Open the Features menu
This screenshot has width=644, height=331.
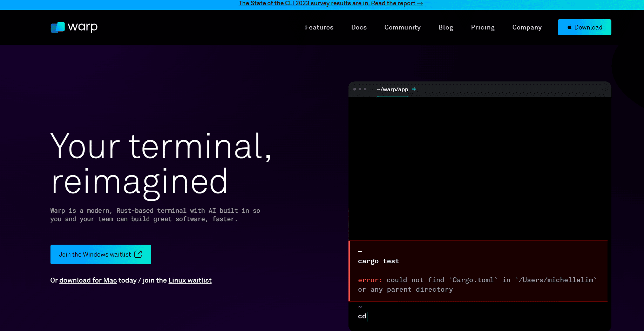(x=319, y=27)
